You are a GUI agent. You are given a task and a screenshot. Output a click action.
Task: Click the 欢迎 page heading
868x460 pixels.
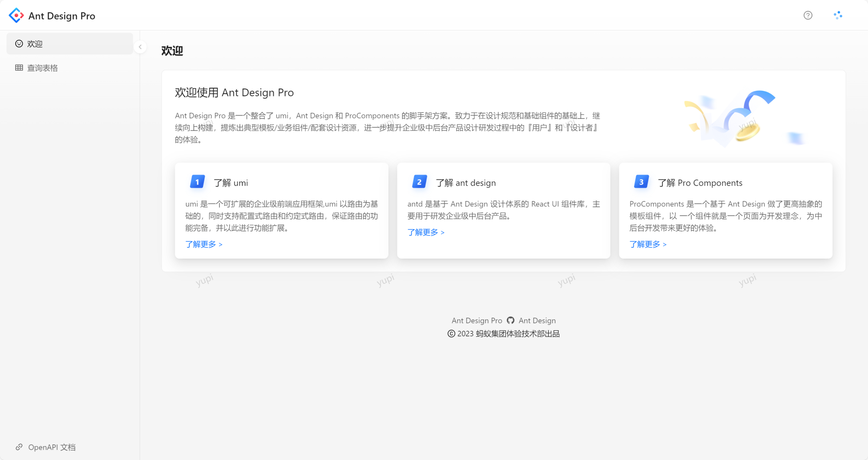tap(172, 51)
